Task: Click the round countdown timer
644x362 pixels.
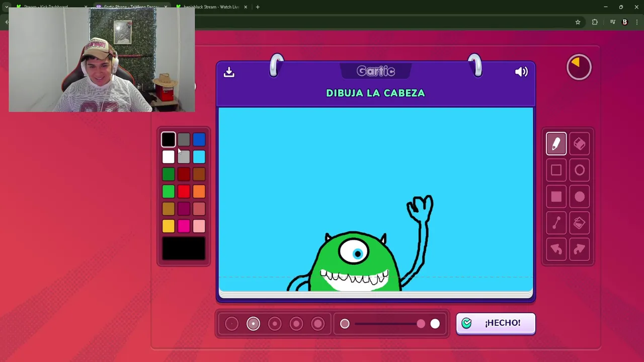Action: tap(579, 67)
